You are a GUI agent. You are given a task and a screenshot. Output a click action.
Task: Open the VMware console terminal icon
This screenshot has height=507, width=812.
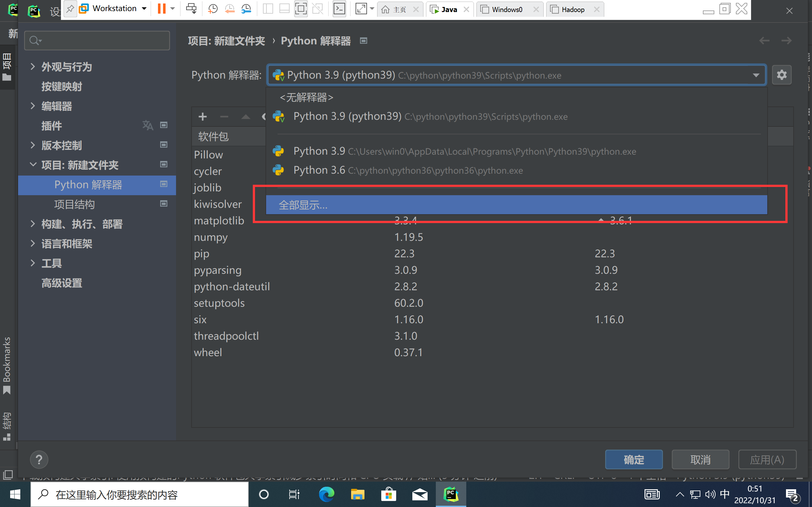[339, 9]
